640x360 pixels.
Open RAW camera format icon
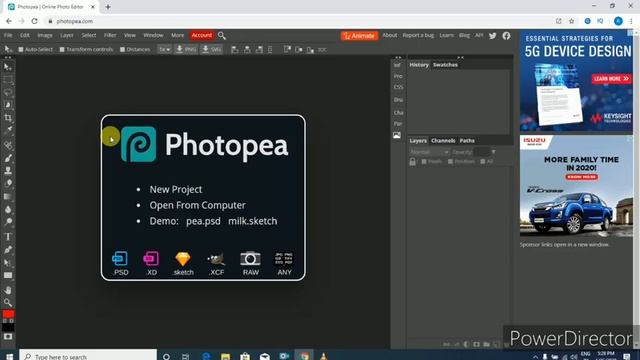(x=250, y=263)
